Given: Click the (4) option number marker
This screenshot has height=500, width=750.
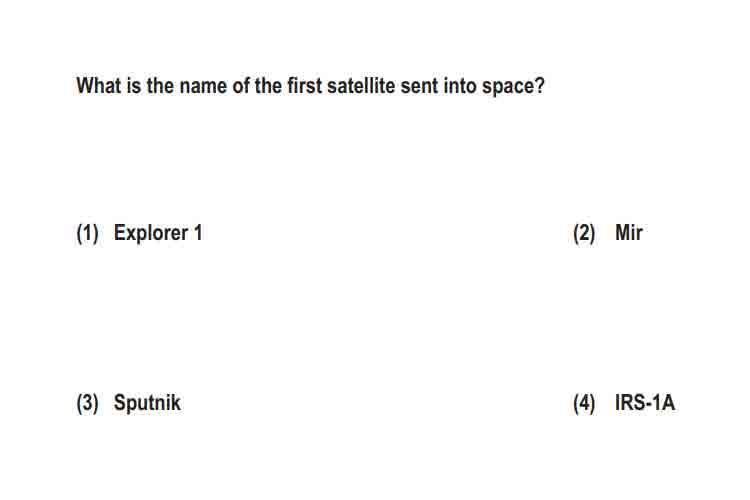Looking at the screenshot, I should (584, 403).
